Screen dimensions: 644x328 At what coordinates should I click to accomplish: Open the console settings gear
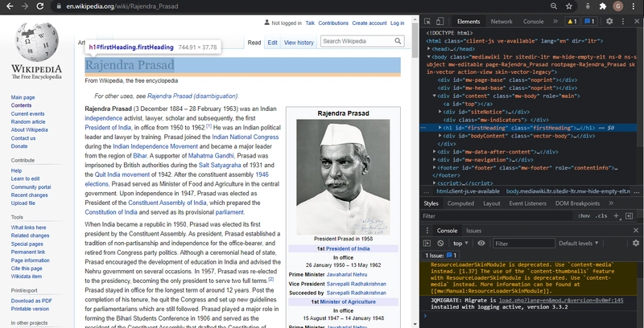pos(636,243)
